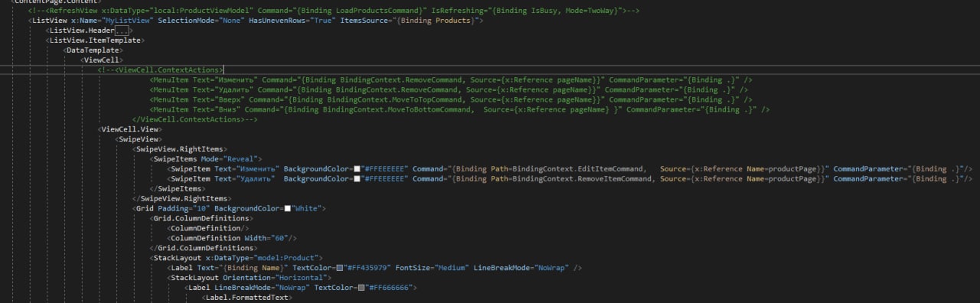980x303 pixels.
Task: Click the closing </Grid.ColumnDefinitions> tag
Action: click(x=204, y=248)
